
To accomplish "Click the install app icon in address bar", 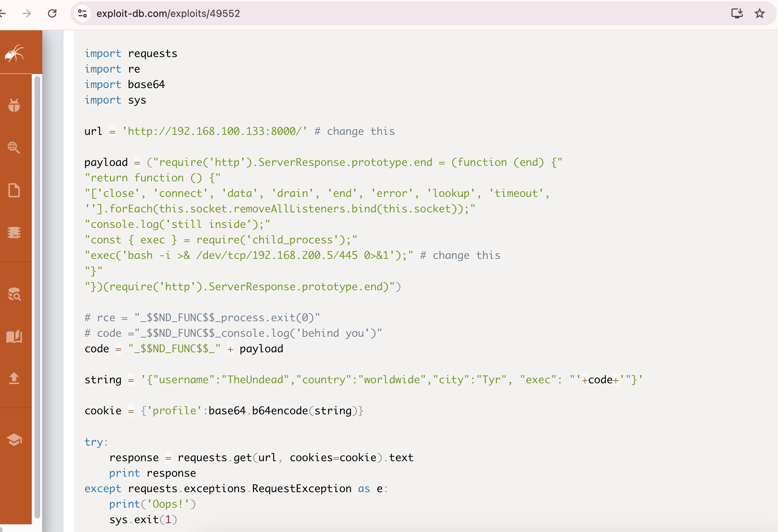I will (737, 13).
